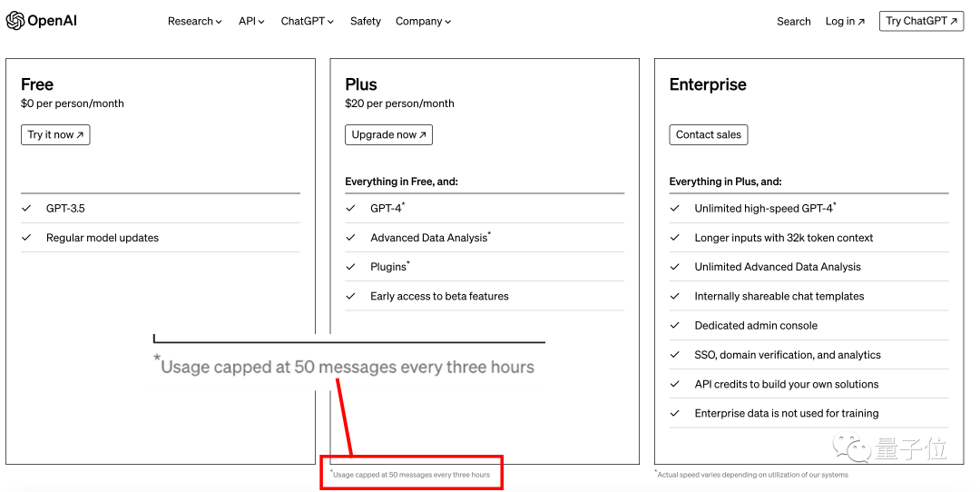Click the checkmark beside Plugins

351,267
